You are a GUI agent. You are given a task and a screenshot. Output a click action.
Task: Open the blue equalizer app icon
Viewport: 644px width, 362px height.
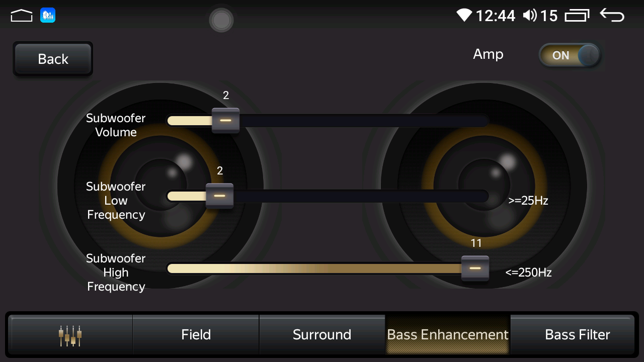[x=48, y=16]
